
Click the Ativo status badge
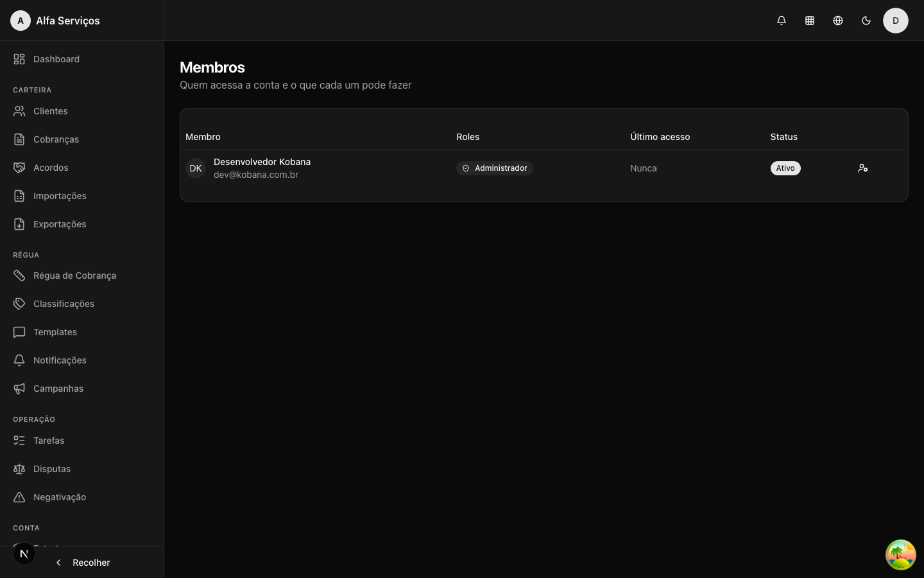[x=785, y=168]
